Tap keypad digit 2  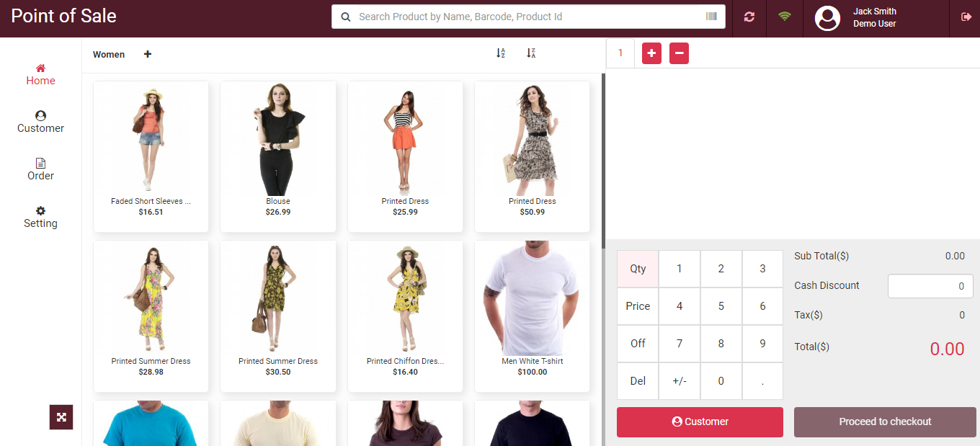(x=721, y=269)
